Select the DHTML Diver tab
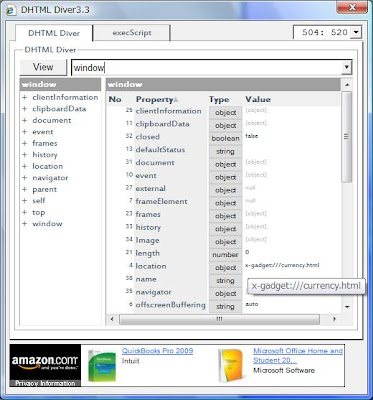This screenshot has height=400, width=373. coord(54,33)
